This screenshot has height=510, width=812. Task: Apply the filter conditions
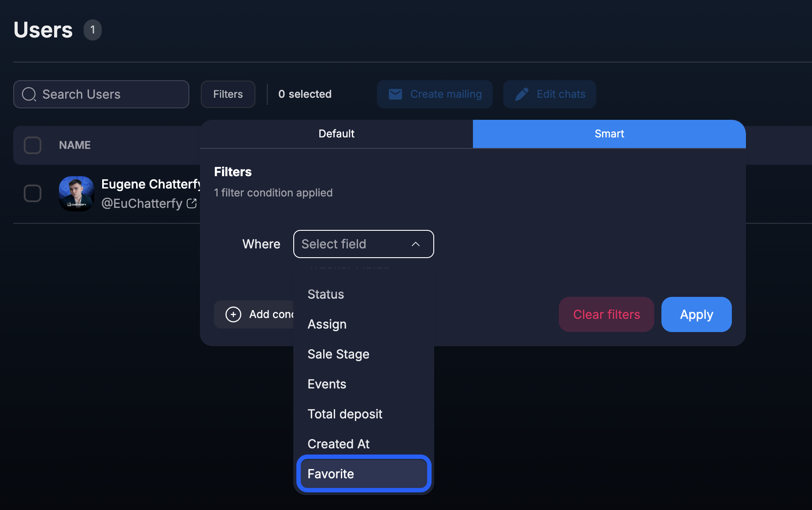[697, 314]
